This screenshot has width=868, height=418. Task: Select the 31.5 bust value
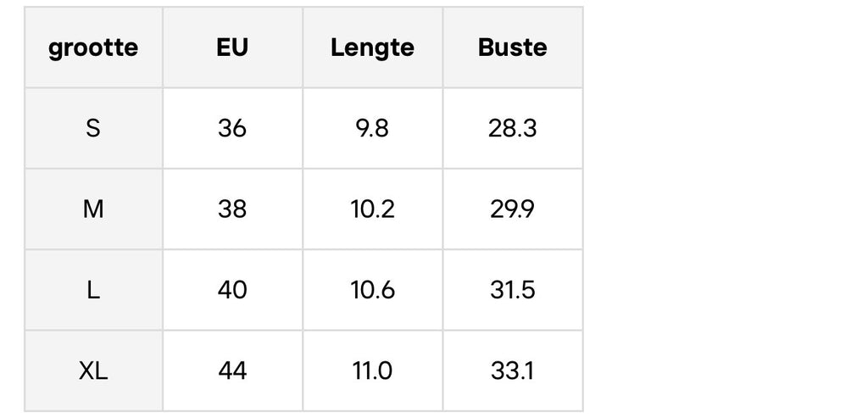(x=512, y=290)
